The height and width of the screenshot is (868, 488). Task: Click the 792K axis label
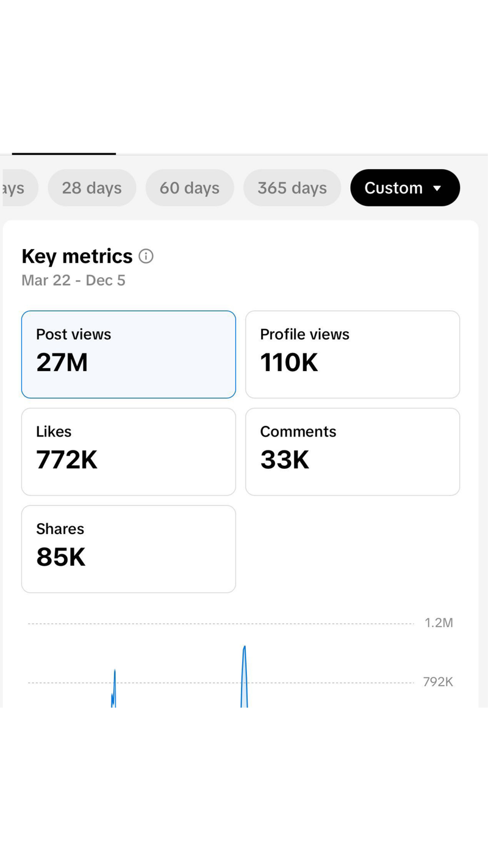(438, 682)
